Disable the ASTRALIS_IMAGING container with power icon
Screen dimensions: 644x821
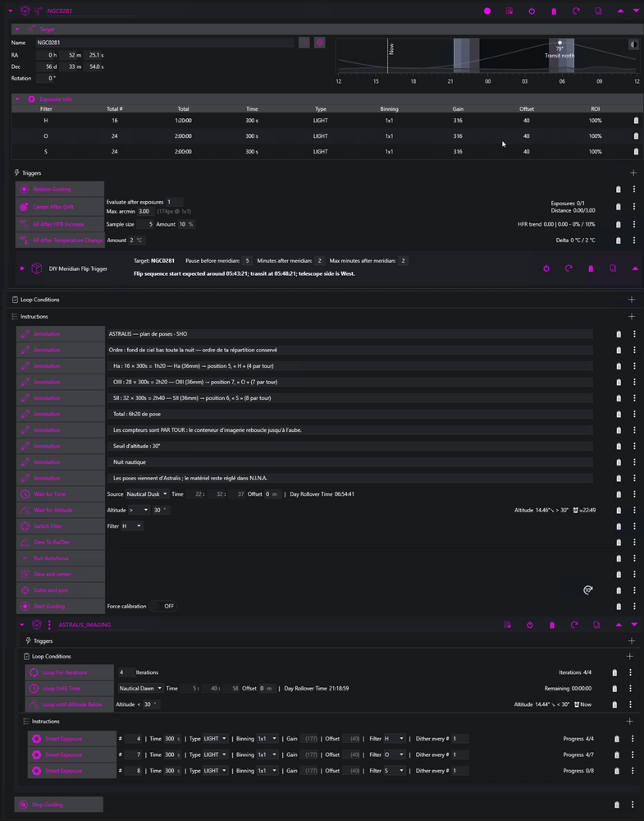pyautogui.click(x=530, y=625)
